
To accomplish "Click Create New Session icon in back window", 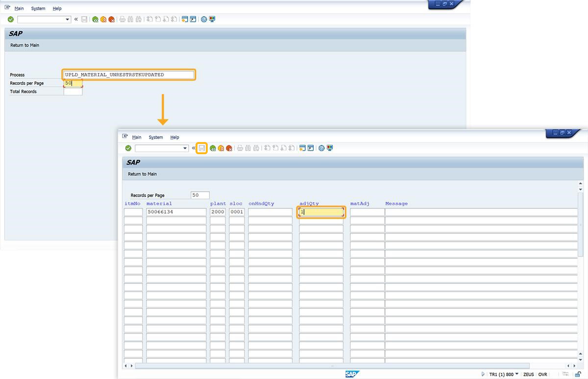I will click(x=185, y=19).
